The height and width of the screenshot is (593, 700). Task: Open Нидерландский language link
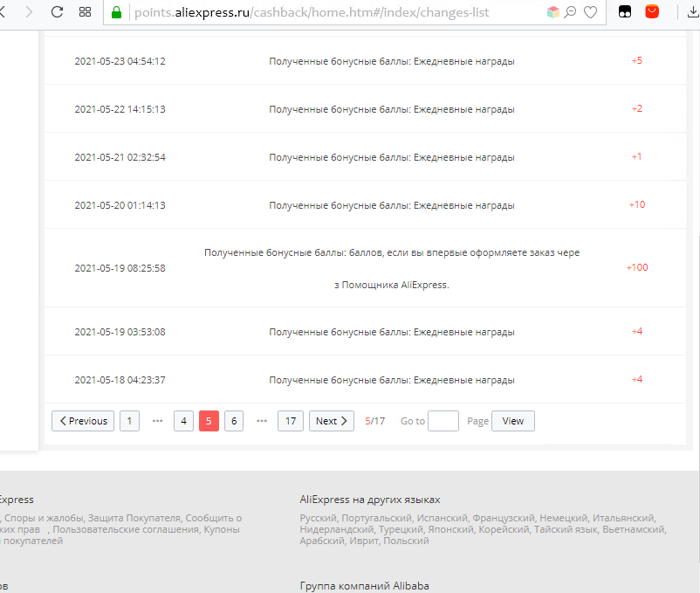coord(337,529)
